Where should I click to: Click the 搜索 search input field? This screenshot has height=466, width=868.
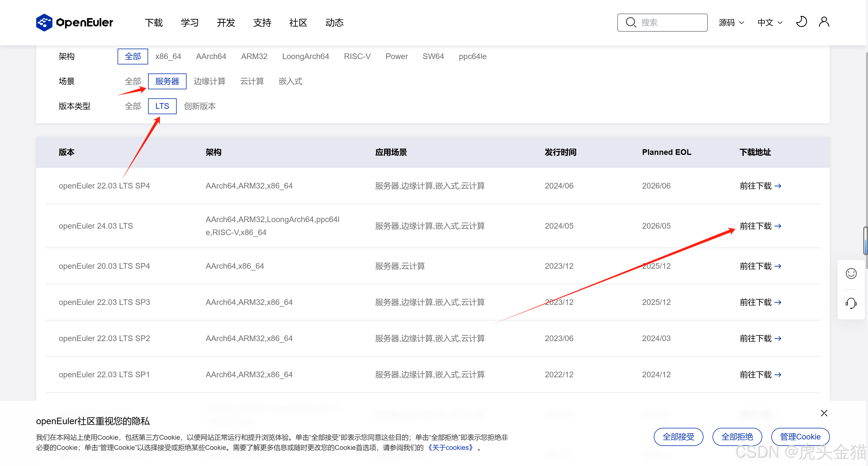pos(662,22)
